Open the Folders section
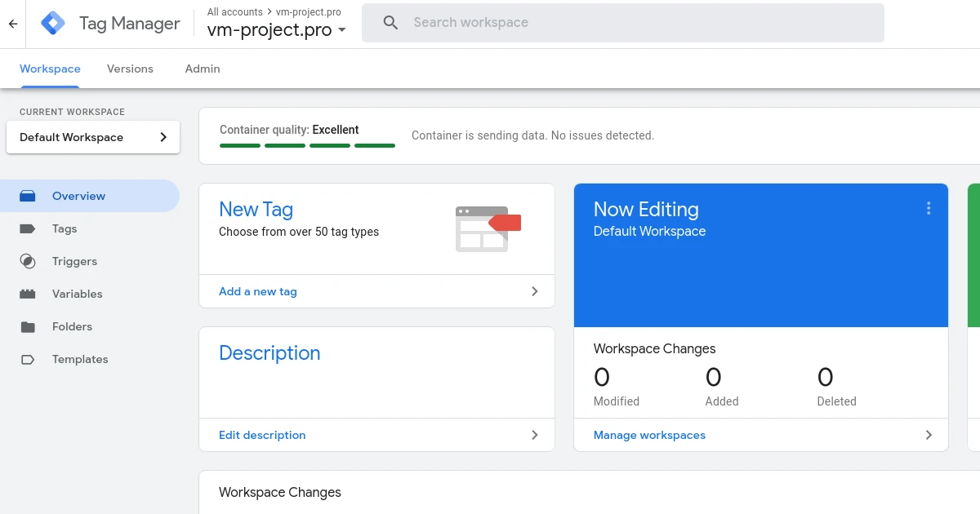This screenshot has height=514, width=980. tap(72, 326)
